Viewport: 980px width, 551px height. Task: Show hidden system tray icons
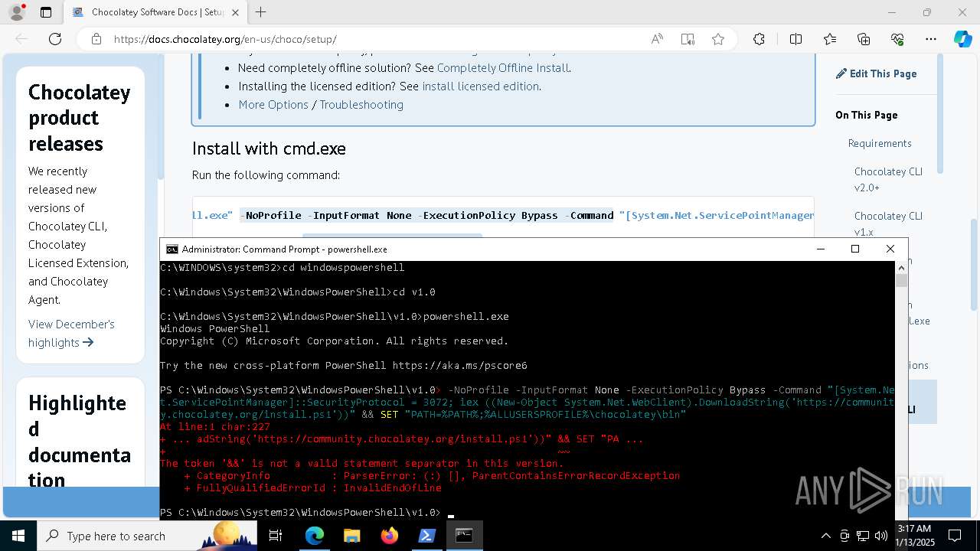coord(825,536)
